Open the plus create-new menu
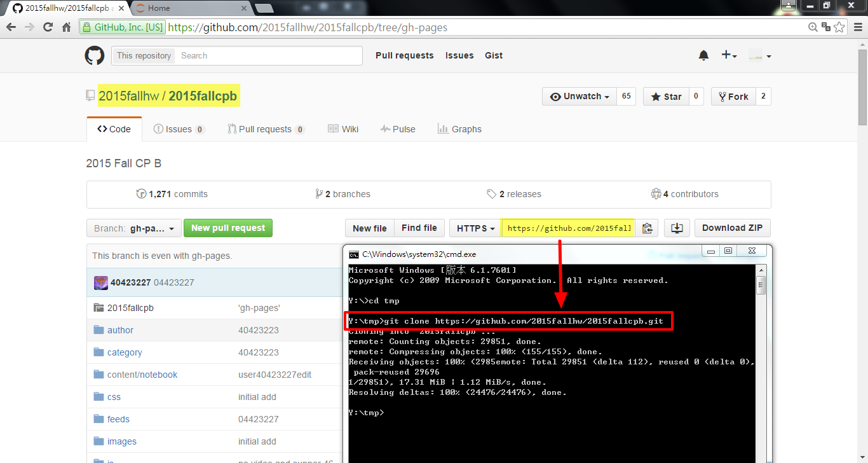 click(729, 55)
